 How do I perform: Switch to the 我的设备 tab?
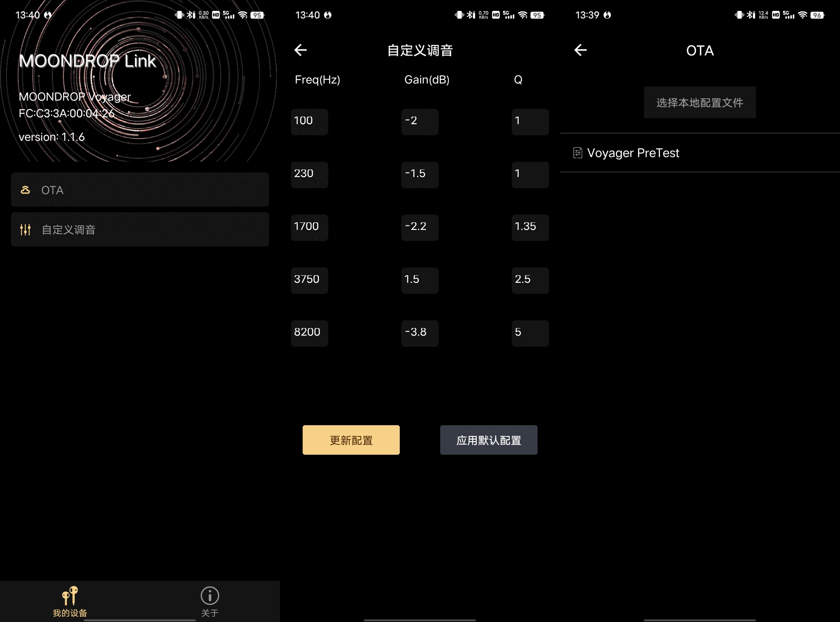point(70,602)
